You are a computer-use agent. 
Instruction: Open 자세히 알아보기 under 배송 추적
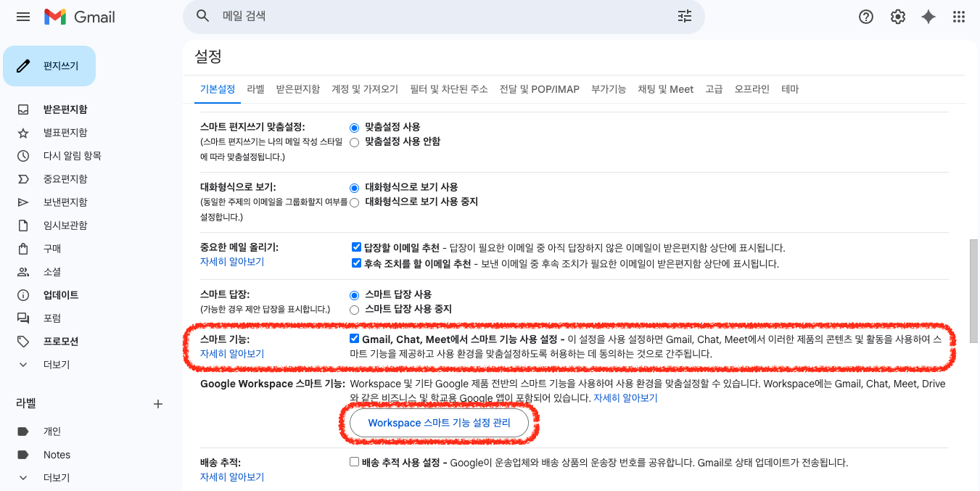[232, 477]
